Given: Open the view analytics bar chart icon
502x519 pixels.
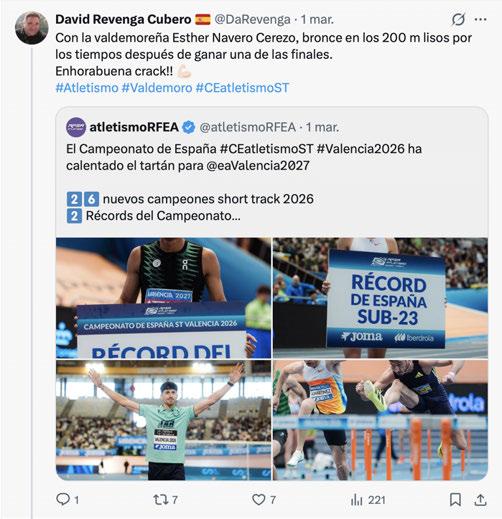Looking at the screenshot, I should 356,500.
